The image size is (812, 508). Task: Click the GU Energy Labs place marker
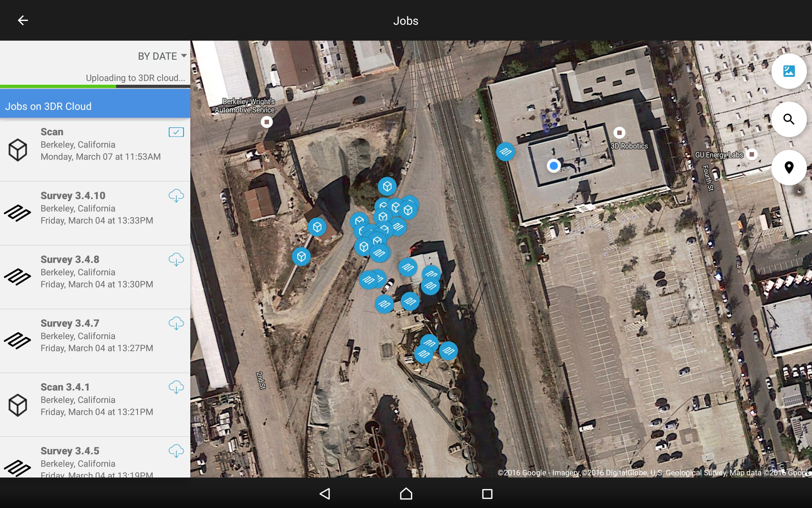[x=752, y=155]
